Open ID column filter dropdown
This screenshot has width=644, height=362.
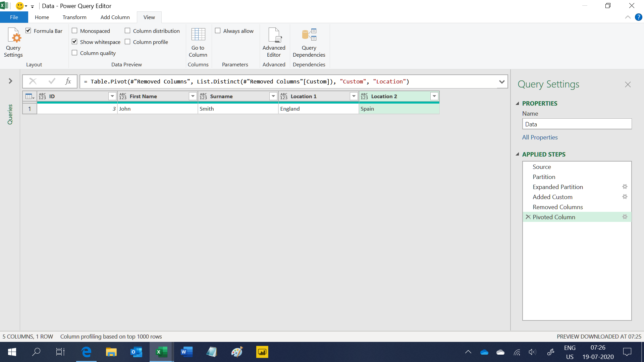click(x=112, y=97)
